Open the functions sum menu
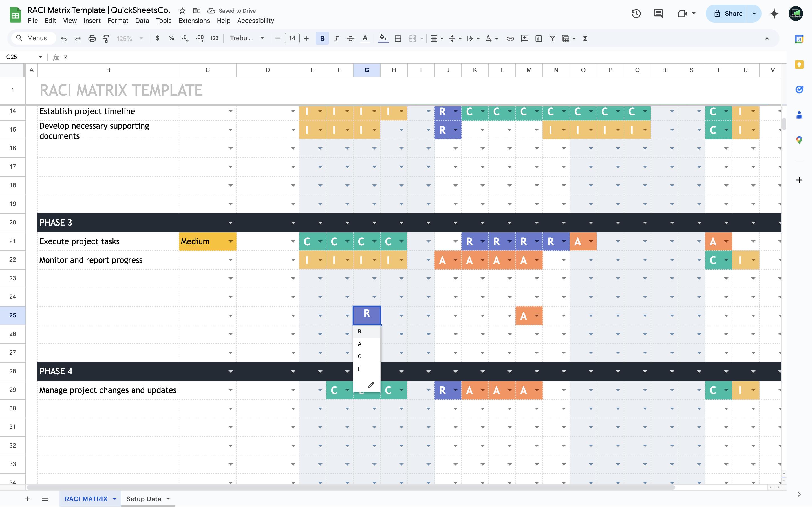This screenshot has height=507, width=812. pyautogui.click(x=584, y=38)
